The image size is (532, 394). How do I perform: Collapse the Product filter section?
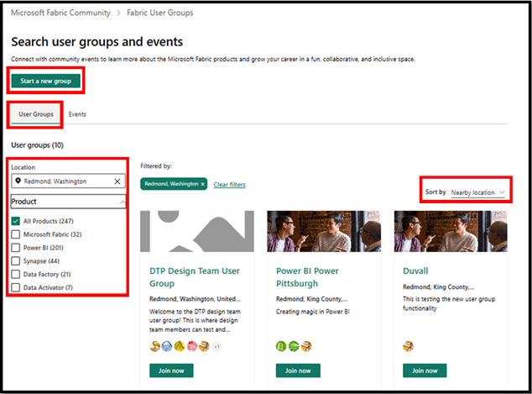pyautogui.click(x=68, y=202)
